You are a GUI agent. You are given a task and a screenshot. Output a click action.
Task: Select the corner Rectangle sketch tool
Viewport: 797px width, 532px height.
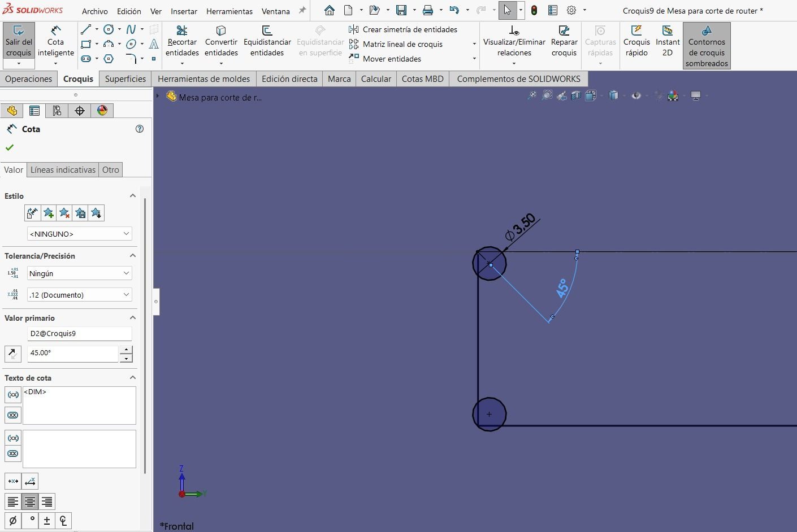[x=86, y=44]
